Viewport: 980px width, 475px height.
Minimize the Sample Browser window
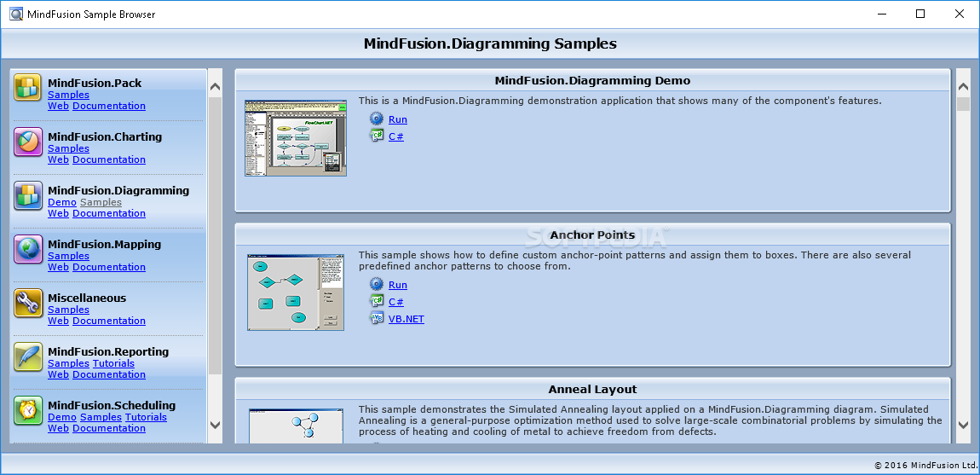click(x=881, y=14)
